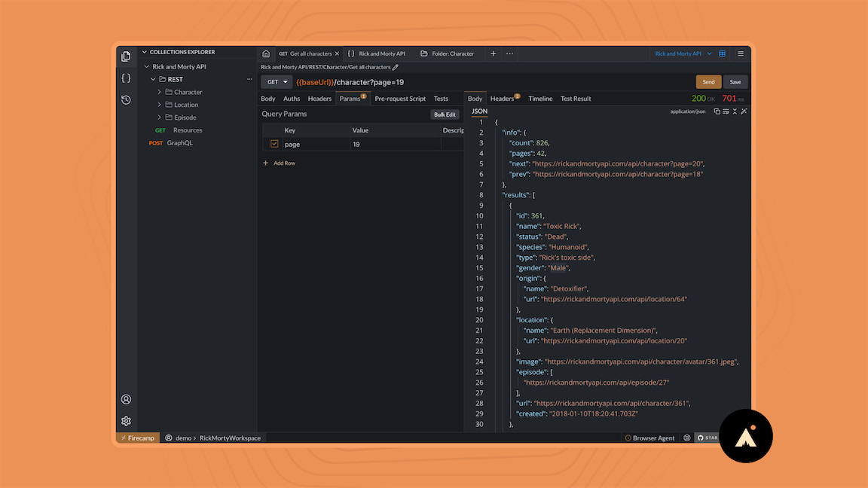Image resolution: width=868 pixels, height=488 pixels.
Task: Open the environment table view icon
Action: click(x=723, y=53)
